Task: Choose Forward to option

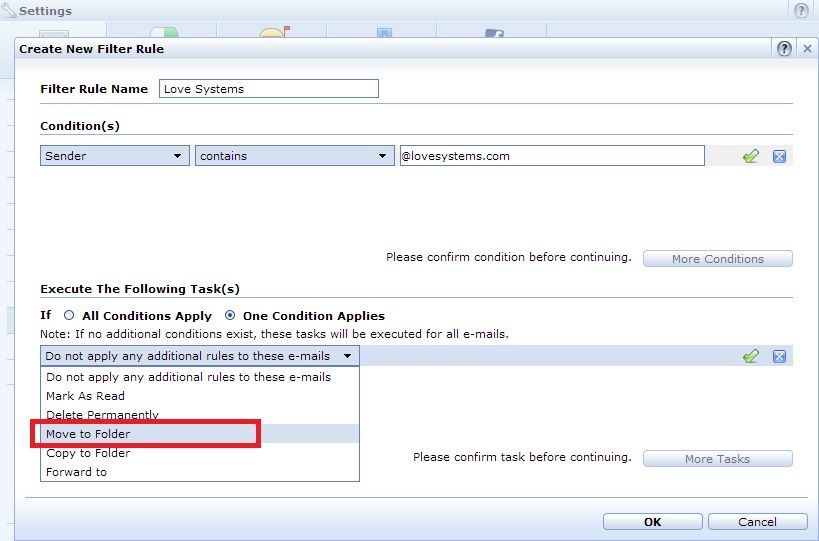Action: point(200,472)
